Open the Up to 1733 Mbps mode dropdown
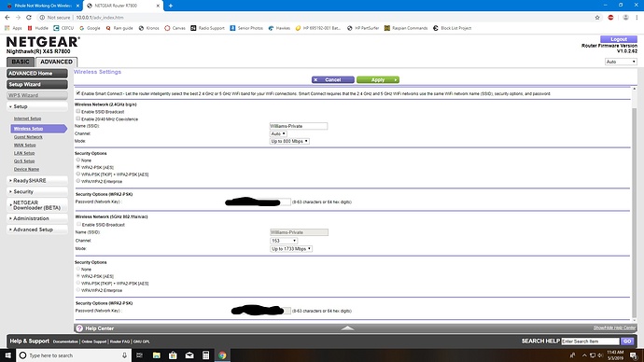 pos(291,249)
